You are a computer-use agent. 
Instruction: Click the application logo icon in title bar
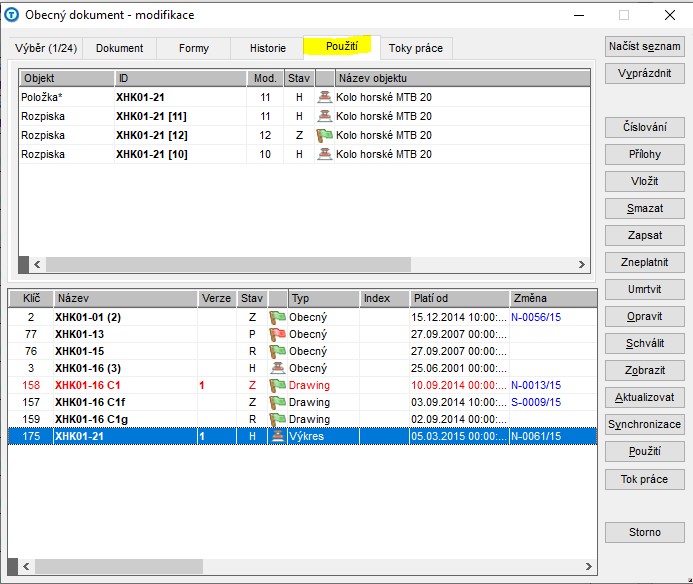tap(11, 15)
